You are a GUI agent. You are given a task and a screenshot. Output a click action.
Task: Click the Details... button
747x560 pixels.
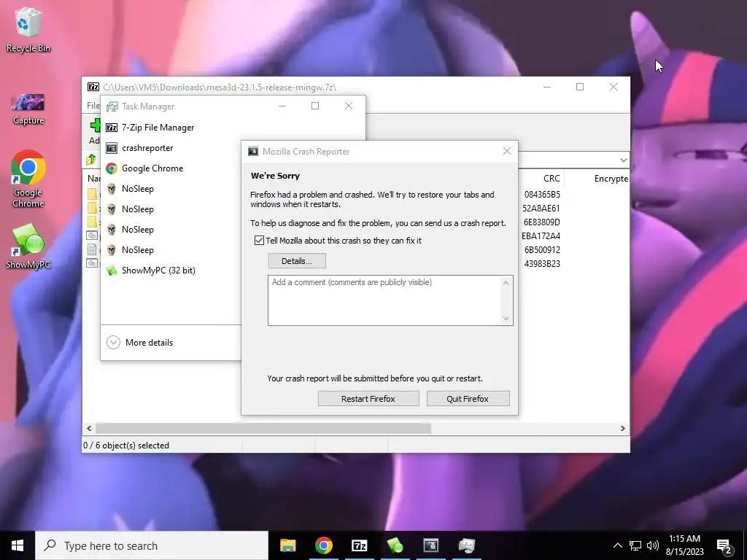coord(297,261)
